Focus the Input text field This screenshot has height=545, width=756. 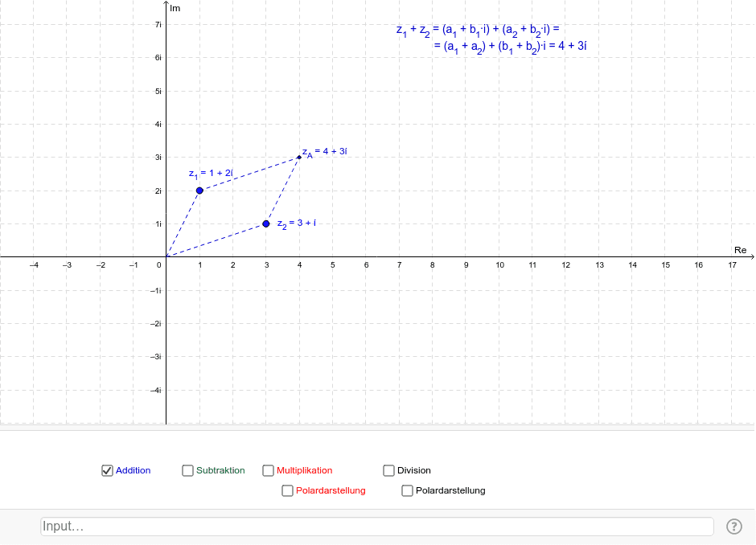377,527
